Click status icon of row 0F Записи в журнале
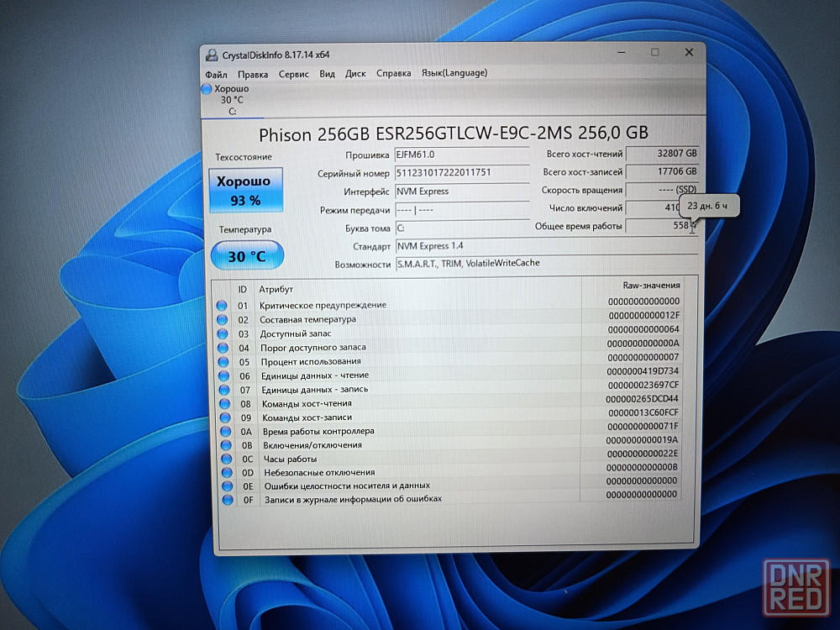 click(x=228, y=500)
